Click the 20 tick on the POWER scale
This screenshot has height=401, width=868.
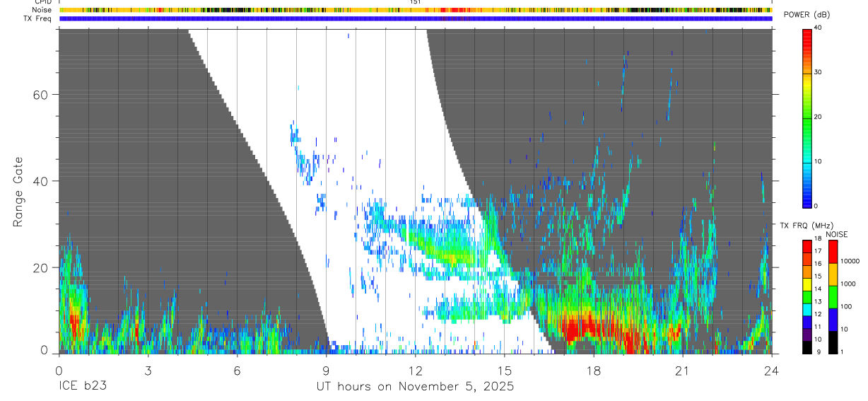[819, 117]
